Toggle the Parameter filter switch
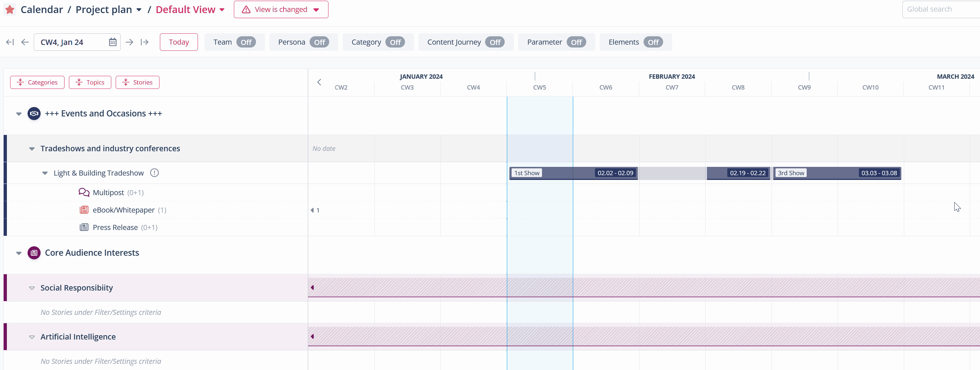980x370 pixels. [x=576, y=42]
